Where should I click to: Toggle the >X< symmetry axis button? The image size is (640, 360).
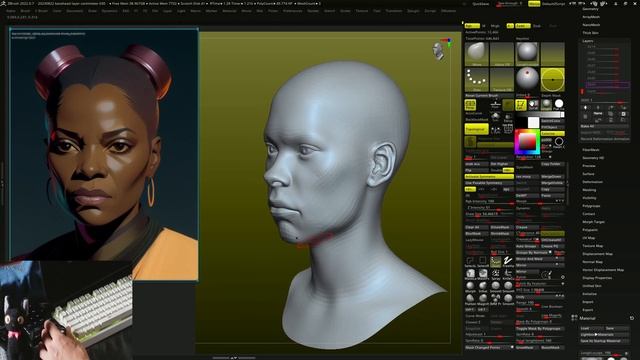click(470, 189)
